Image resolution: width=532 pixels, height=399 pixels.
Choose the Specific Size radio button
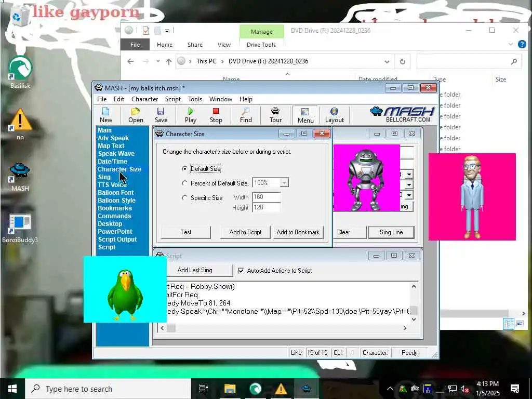[184, 198]
